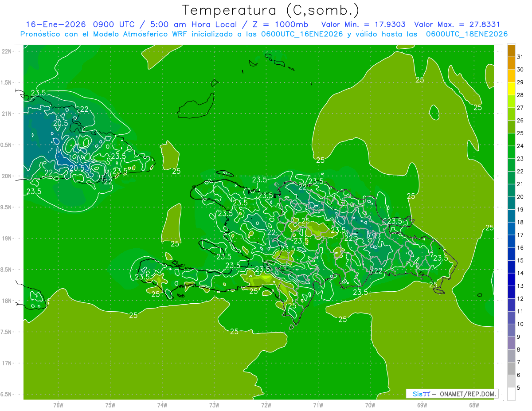Click the blue color bar segment between 15 and 16
Viewport: 532px width, 411px height.
511,254
